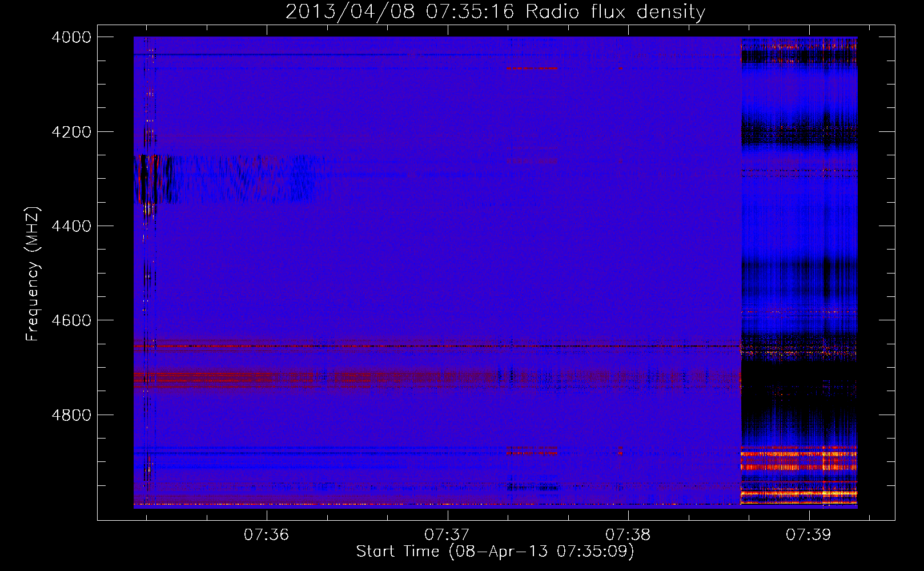
Task: Click the plot title 'Radio flux density'
Action: coord(616,12)
